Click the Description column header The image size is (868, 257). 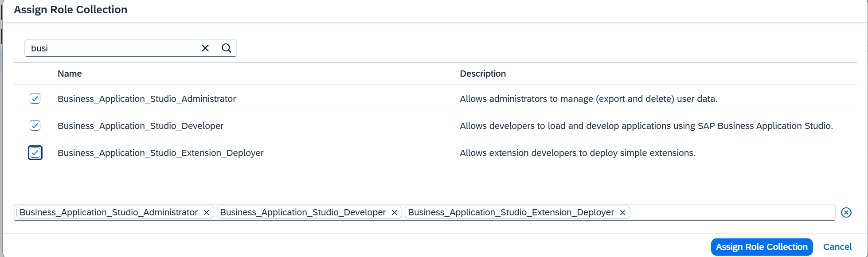(483, 74)
